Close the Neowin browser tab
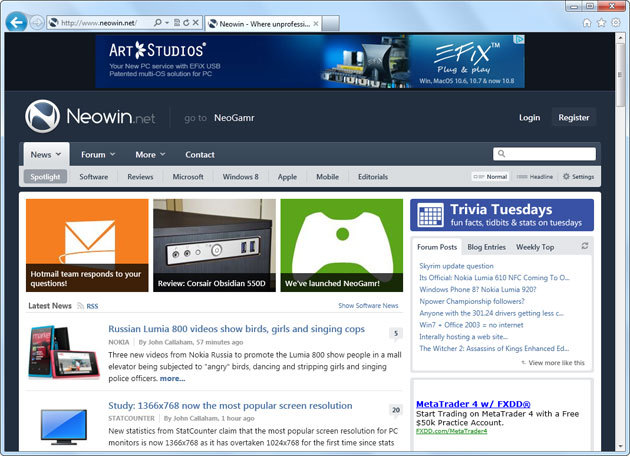Image resolution: width=630 pixels, height=456 pixels. [316, 24]
